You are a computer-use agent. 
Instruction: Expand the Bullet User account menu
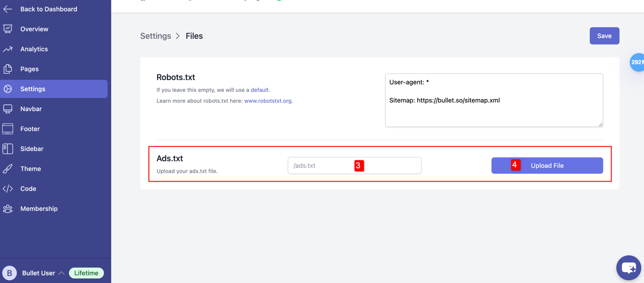(61, 273)
